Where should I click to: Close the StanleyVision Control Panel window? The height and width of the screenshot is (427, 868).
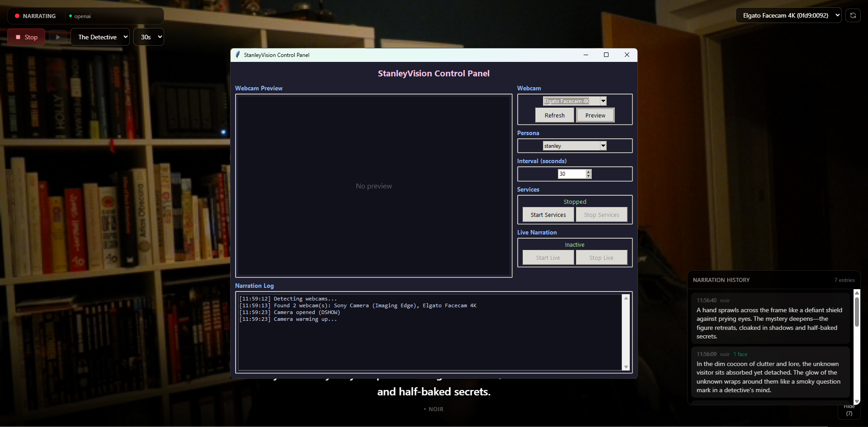627,55
